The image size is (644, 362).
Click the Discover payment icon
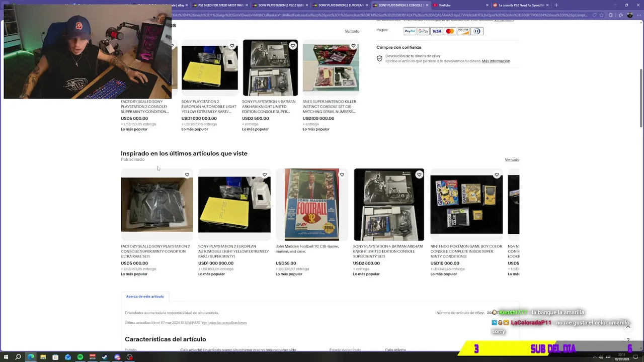tap(463, 31)
